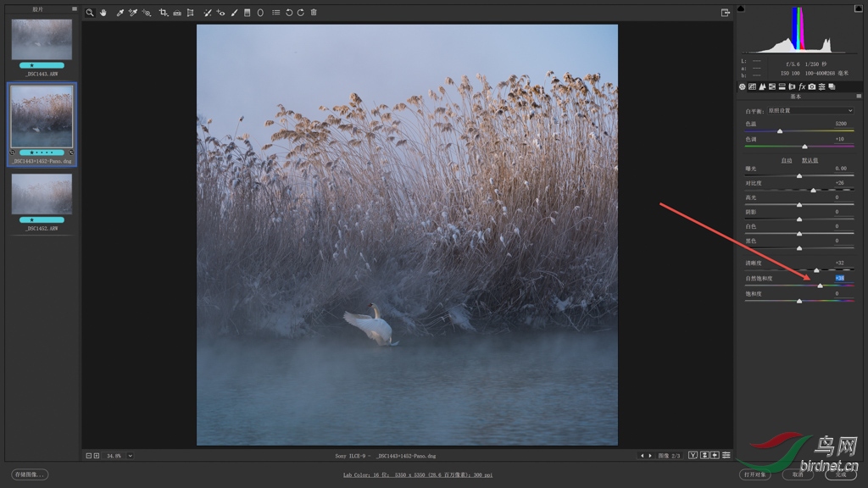Rotate image counterclockwise
This screenshot has width=868, height=488.
click(x=289, y=13)
